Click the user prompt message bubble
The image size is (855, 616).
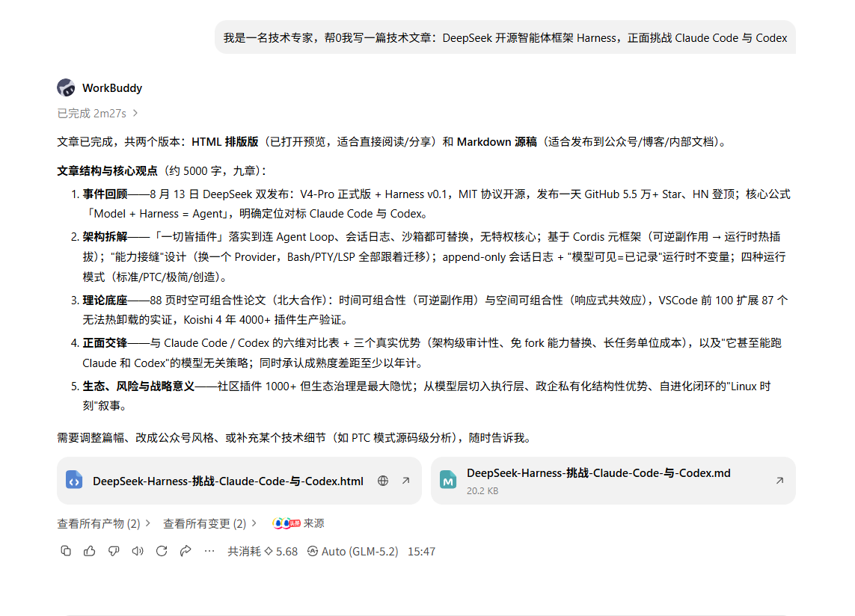click(505, 37)
